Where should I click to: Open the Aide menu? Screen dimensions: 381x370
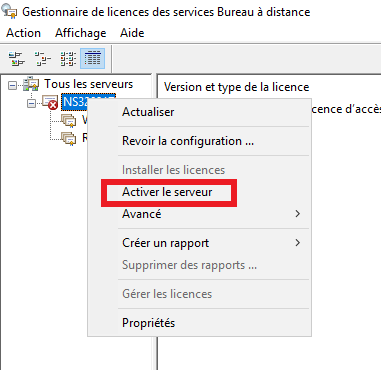pyautogui.click(x=132, y=33)
